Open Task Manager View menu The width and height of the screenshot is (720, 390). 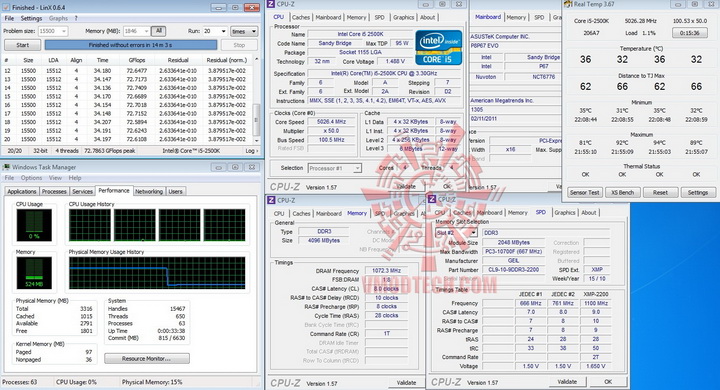coord(55,178)
